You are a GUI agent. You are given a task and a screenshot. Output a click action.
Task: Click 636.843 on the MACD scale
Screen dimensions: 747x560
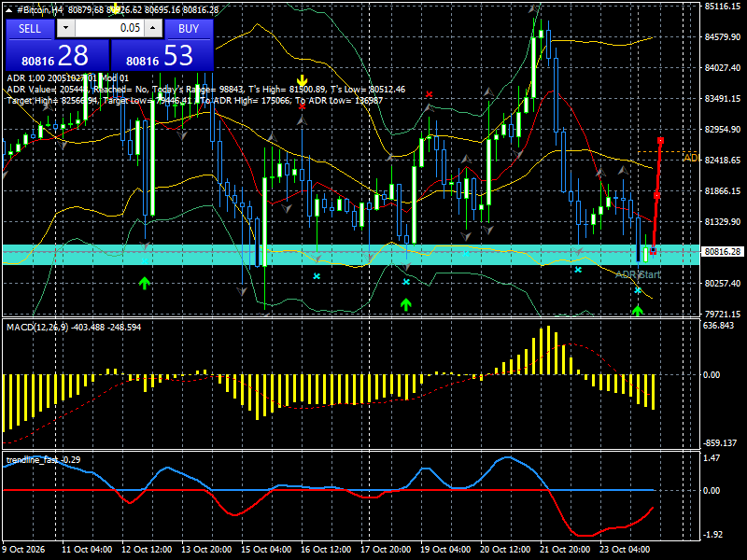[x=719, y=325]
